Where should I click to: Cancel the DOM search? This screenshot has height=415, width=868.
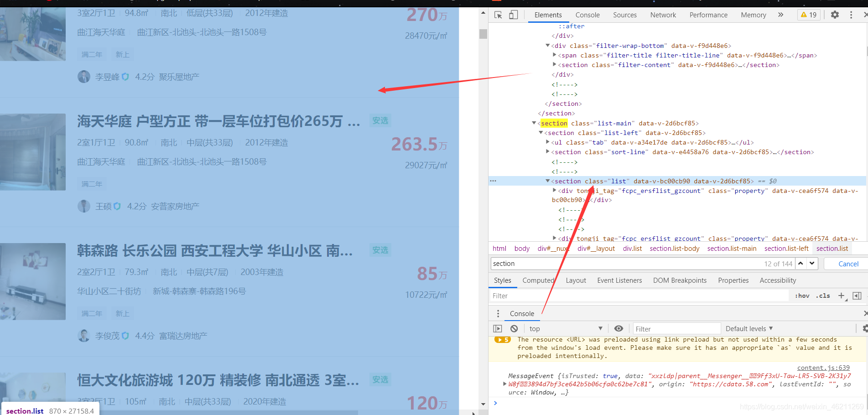point(848,264)
